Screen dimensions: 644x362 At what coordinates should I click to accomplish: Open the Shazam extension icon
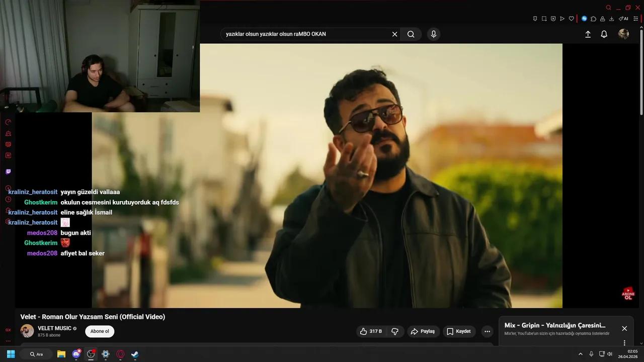(x=584, y=19)
